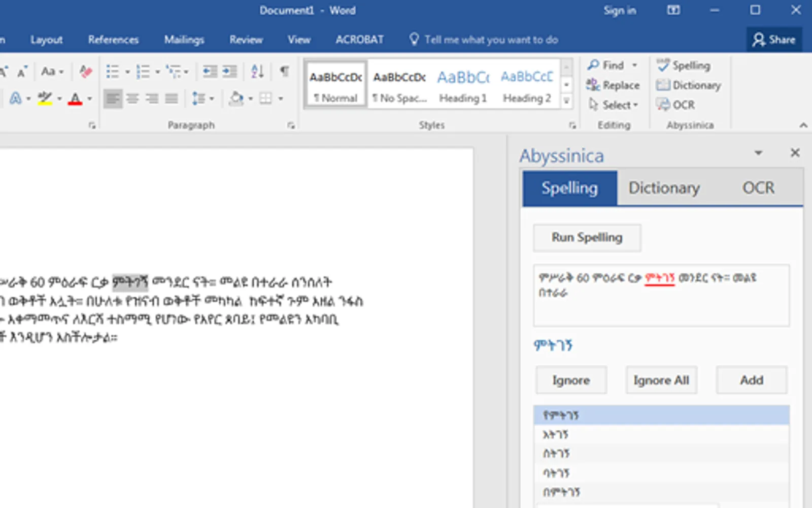Click the Bullets list icon

tap(112, 72)
